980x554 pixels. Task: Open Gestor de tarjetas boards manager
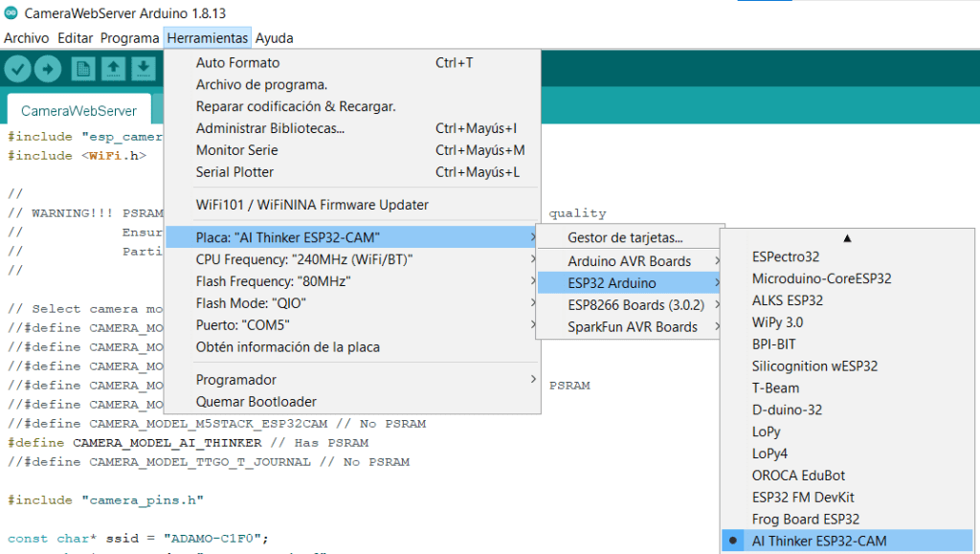(x=625, y=237)
